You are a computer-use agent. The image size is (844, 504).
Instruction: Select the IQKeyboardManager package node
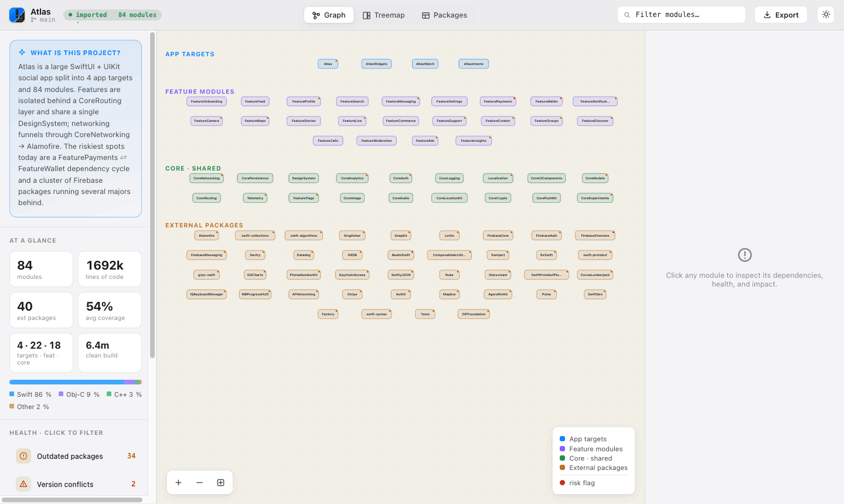tap(206, 294)
